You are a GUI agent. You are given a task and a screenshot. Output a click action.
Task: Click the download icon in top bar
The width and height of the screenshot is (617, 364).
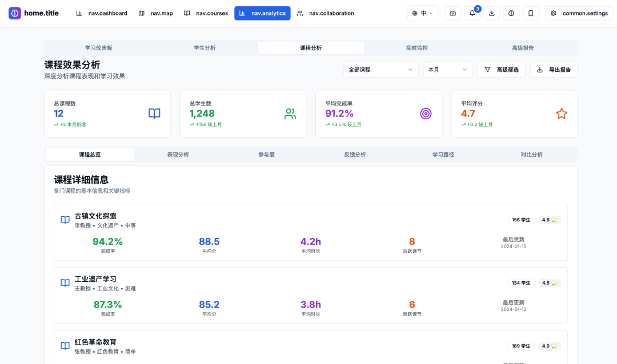click(492, 13)
